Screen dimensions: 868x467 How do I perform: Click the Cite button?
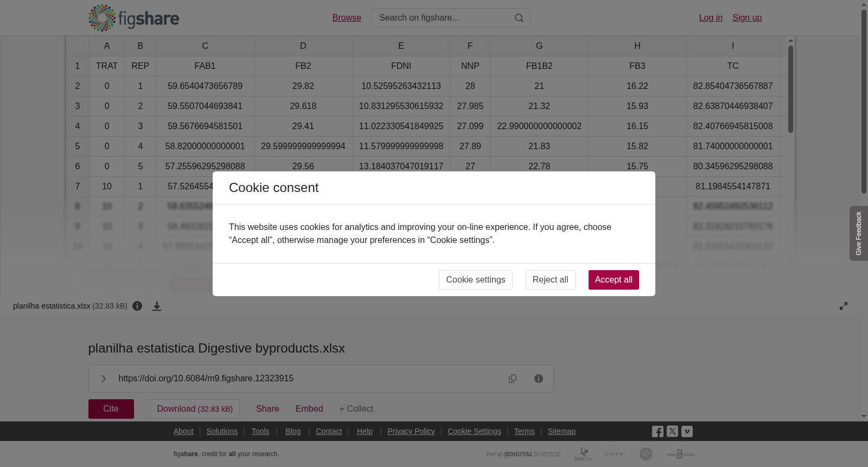[x=111, y=409]
